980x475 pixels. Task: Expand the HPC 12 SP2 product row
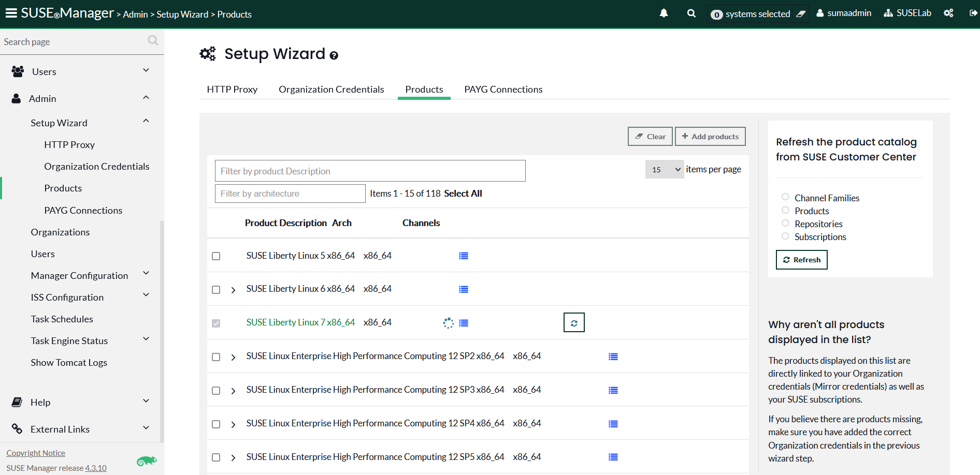coord(233,357)
